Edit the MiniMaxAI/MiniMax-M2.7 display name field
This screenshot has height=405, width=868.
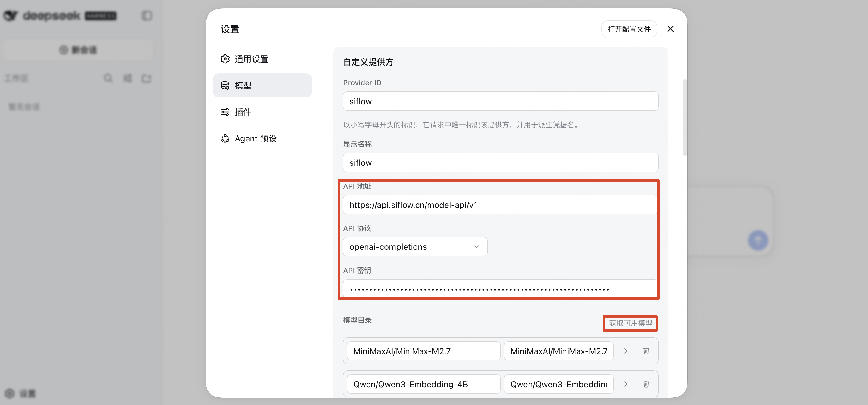coord(558,351)
